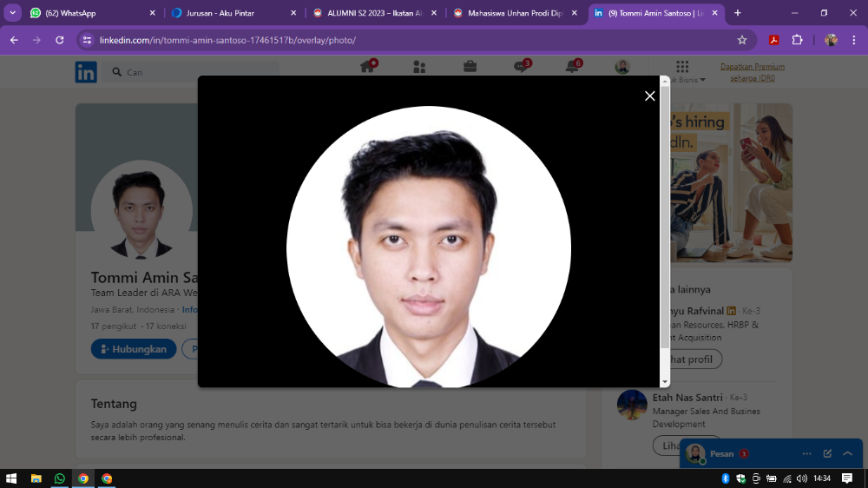The height and width of the screenshot is (488, 868).
Task: Open LinkedIn home feed icon
Action: (368, 68)
